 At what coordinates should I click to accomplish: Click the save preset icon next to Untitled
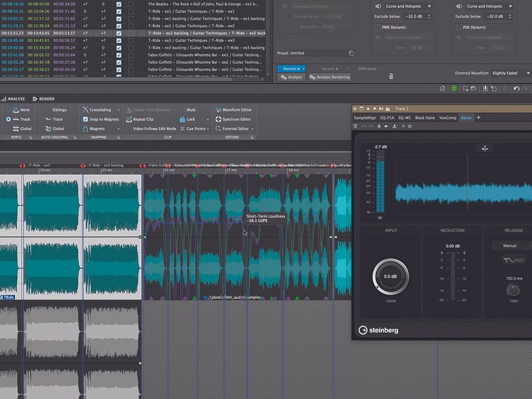point(351,53)
